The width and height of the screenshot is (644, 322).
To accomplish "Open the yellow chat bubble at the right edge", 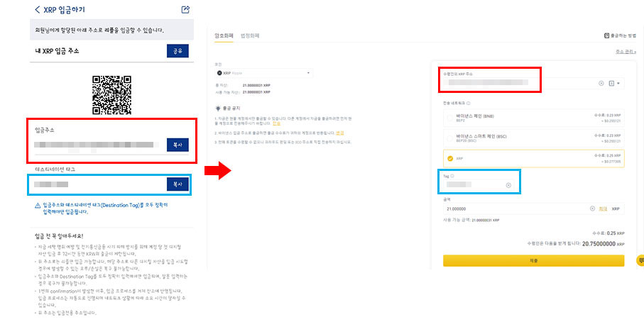I will [x=640, y=260].
